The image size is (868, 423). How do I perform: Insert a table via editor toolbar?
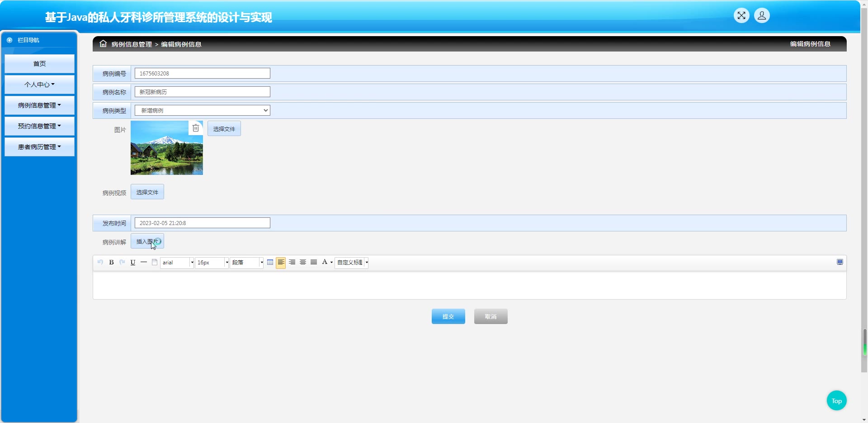270,262
